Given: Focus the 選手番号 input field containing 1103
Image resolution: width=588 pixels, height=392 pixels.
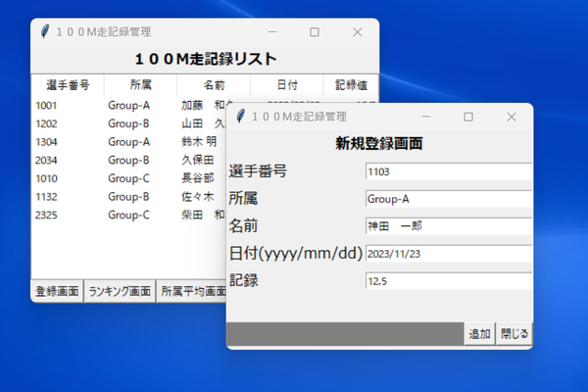Looking at the screenshot, I should 449,171.
